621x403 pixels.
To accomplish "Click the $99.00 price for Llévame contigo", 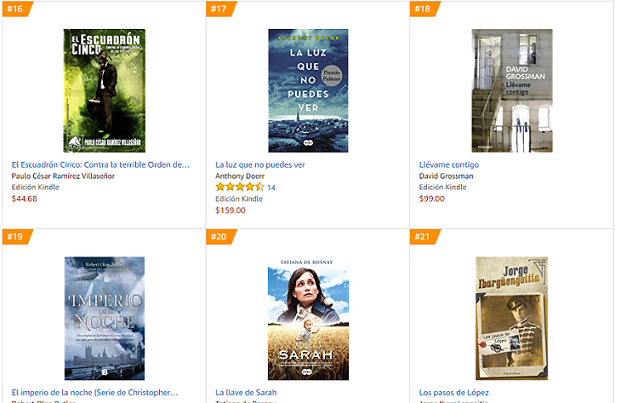I will tap(432, 199).
